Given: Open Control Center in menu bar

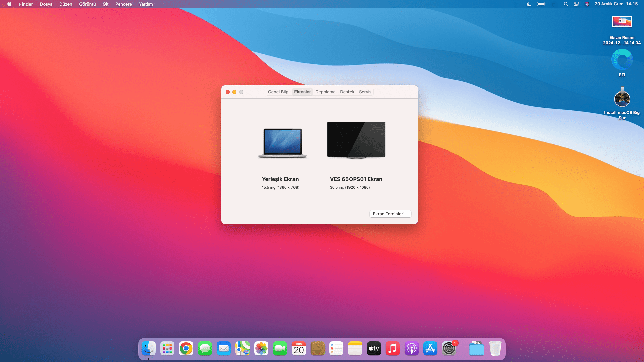Looking at the screenshot, I should (x=577, y=4).
